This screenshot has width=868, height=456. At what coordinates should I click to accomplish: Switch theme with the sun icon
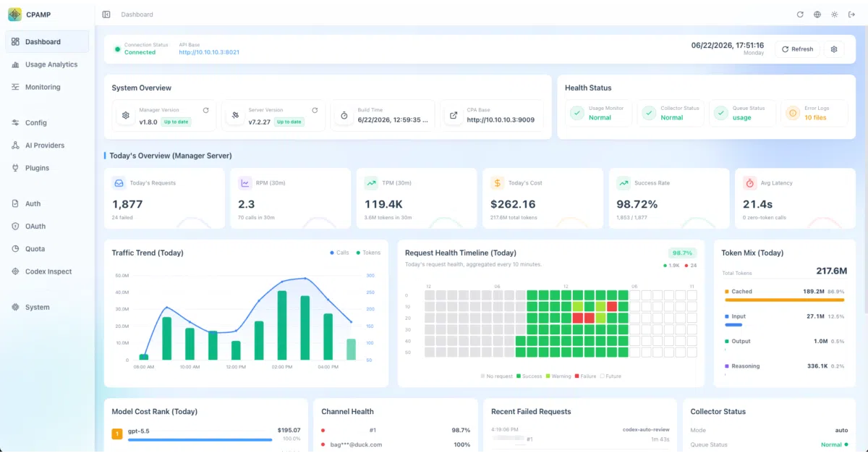[834, 14]
